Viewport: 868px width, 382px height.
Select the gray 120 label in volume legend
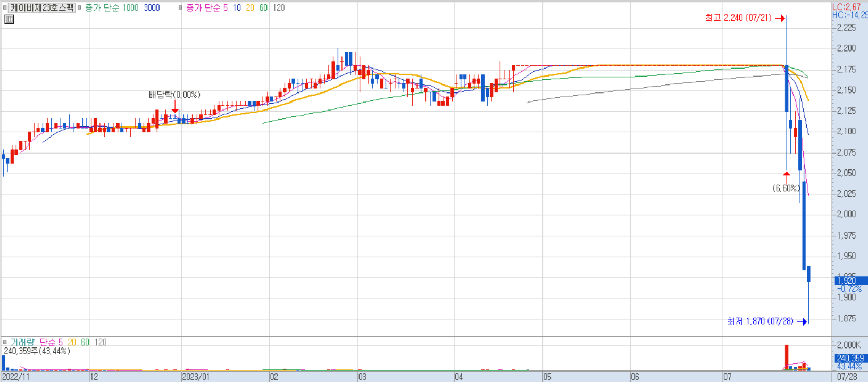[101, 342]
